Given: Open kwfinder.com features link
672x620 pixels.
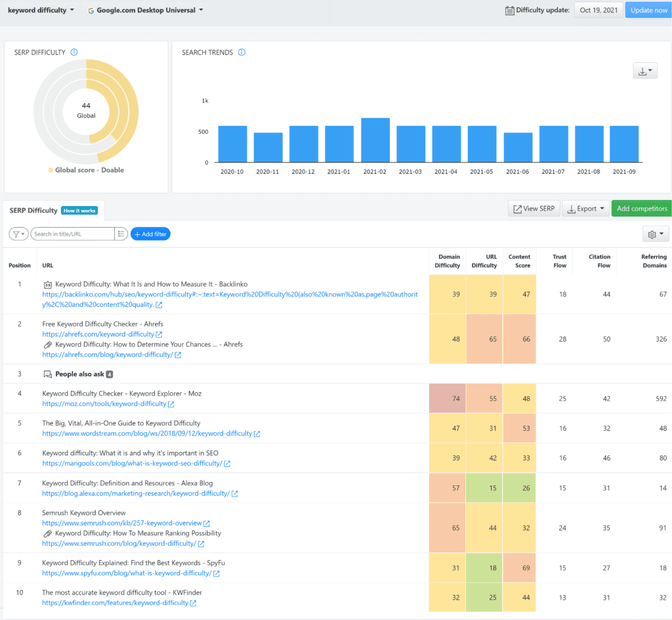Looking at the screenshot, I should point(115,603).
